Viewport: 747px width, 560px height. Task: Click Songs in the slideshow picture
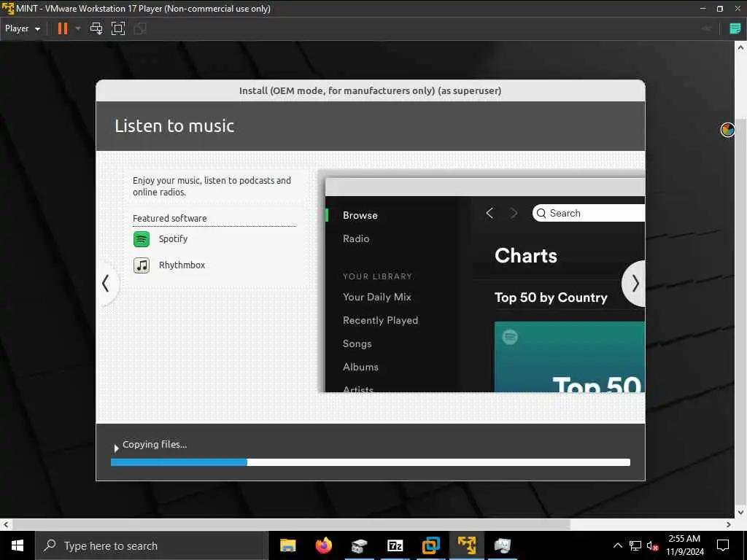tap(357, 344)
